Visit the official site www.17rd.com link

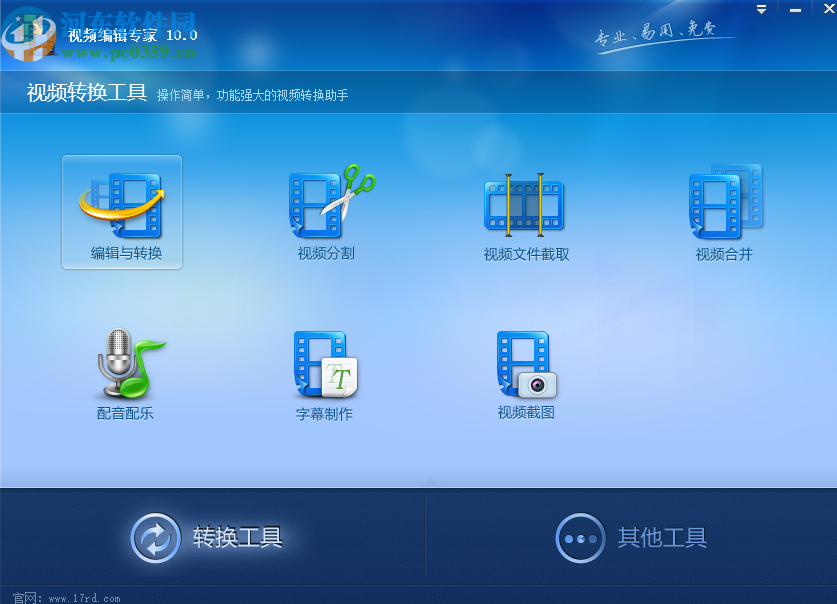click(x=84, y=599)
